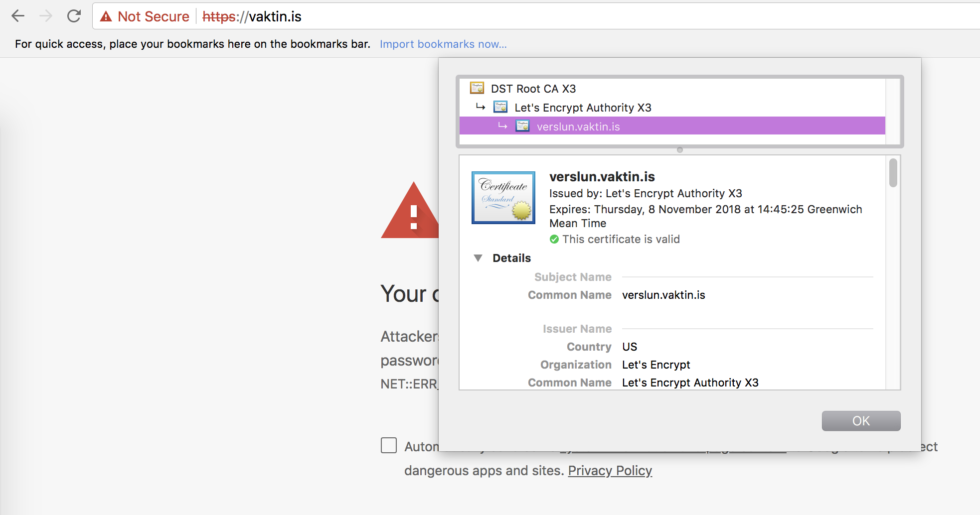Click the browser back arrow
Viewport: 980px width, 515px height.
[x=18, y=16]
